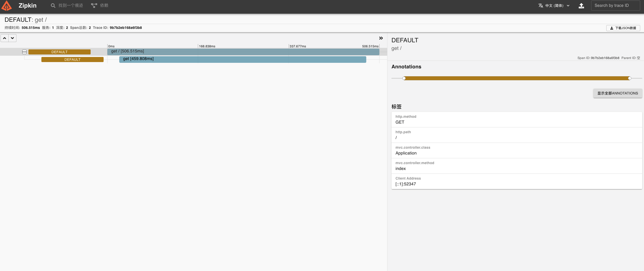Click the dependencies graph icon in the nav bar
This screenshot has width=644, height=271.
pyautogui.click(x=94, y=6)
